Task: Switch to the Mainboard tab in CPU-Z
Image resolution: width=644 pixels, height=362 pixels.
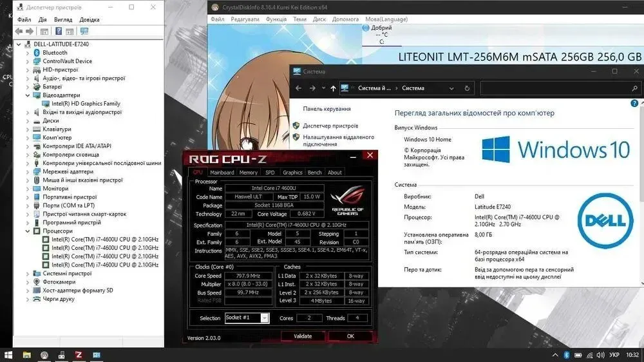Action: 222,173
